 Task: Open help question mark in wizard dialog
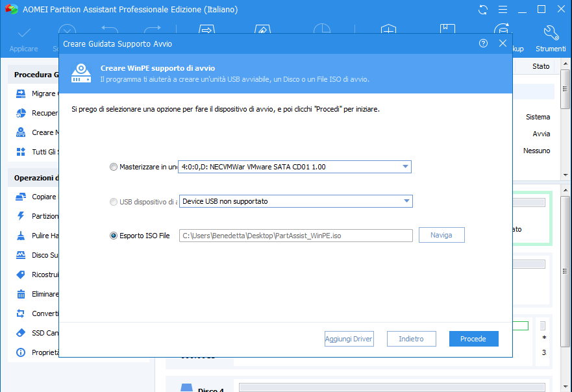click(483, 43)
